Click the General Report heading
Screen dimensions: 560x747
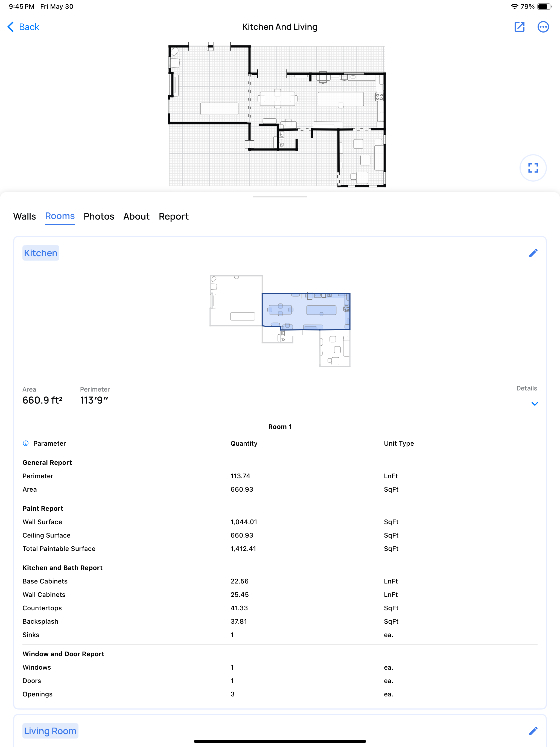tap(47, 462)
